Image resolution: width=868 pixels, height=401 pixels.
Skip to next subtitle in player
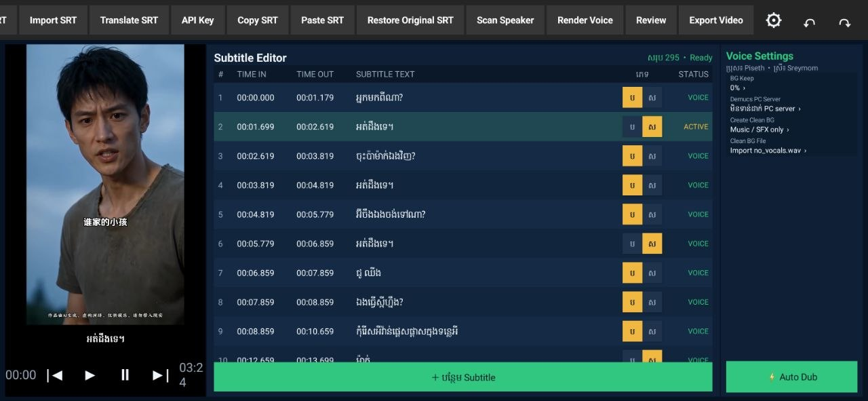[x=160, y=375]
